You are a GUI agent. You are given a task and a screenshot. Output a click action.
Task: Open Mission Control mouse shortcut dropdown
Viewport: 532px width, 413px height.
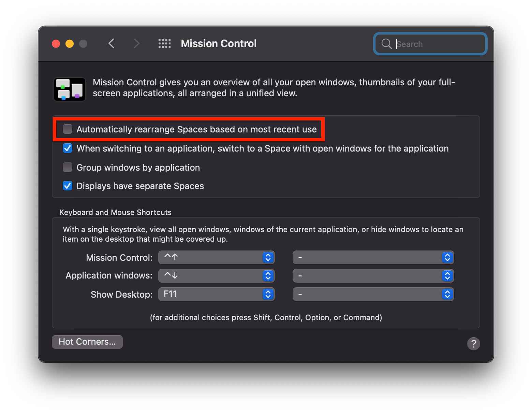pyautogui.click(x=373, y=257)
